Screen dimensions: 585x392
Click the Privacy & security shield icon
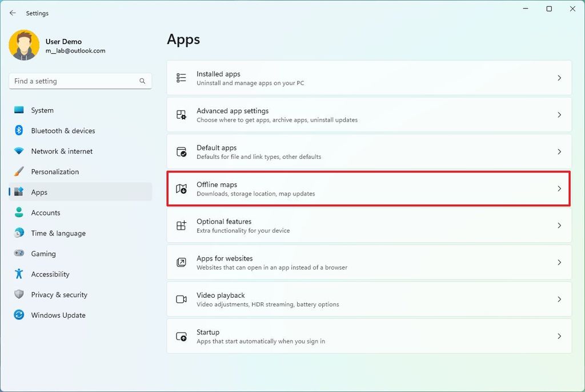click(x=19, y=294)
